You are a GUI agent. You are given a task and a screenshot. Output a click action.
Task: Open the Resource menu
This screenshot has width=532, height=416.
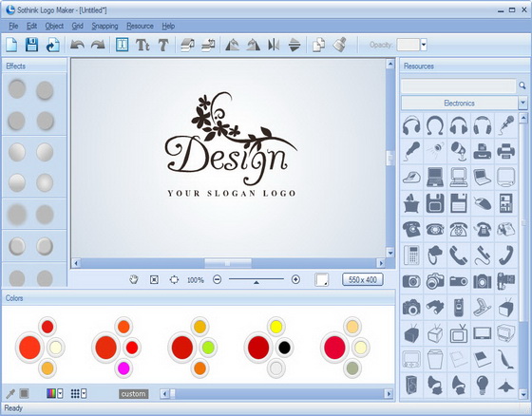coord(140,26)
